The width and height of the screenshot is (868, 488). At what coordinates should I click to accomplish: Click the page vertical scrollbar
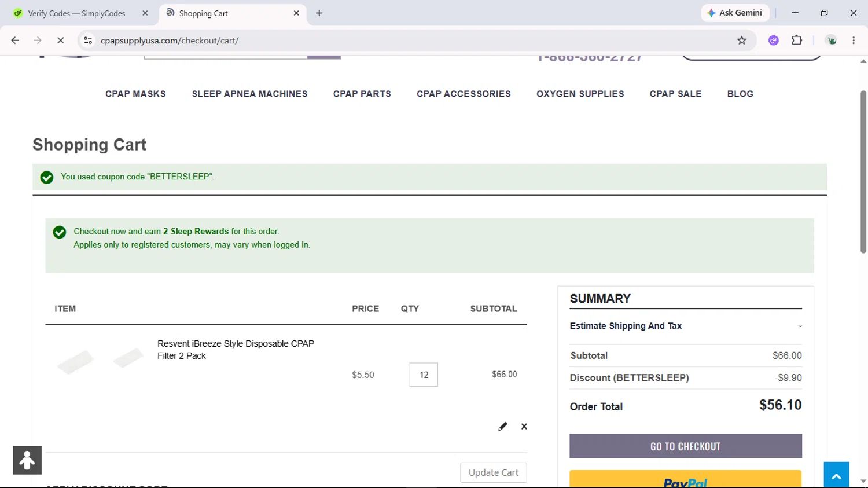pyautogui.click(x=863, y=171)
